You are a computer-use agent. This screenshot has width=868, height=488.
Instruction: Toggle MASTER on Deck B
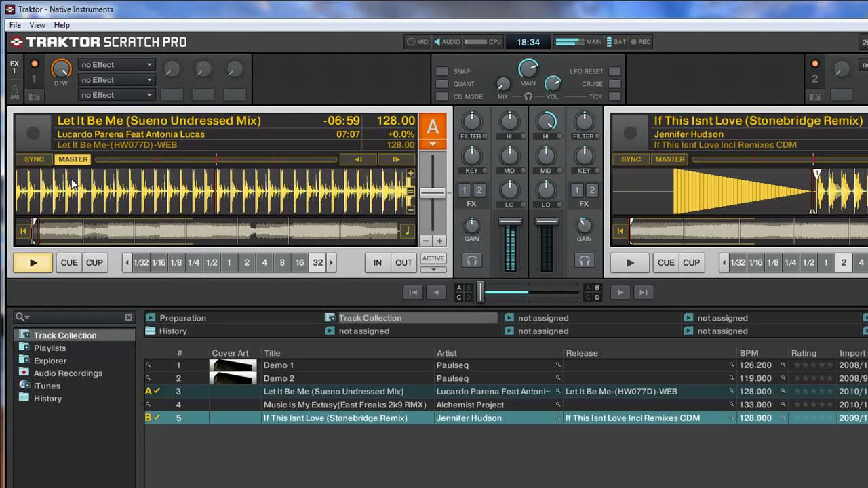670,159
